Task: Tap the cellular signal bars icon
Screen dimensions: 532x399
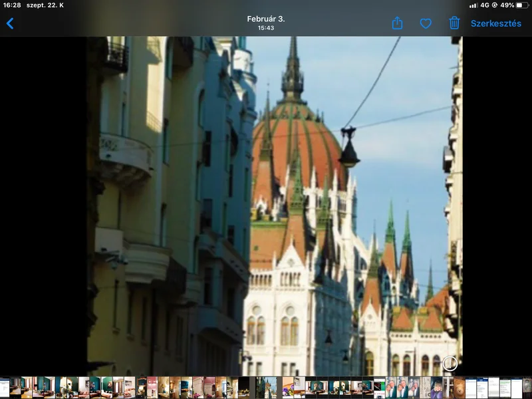Action: pos(473,5)
